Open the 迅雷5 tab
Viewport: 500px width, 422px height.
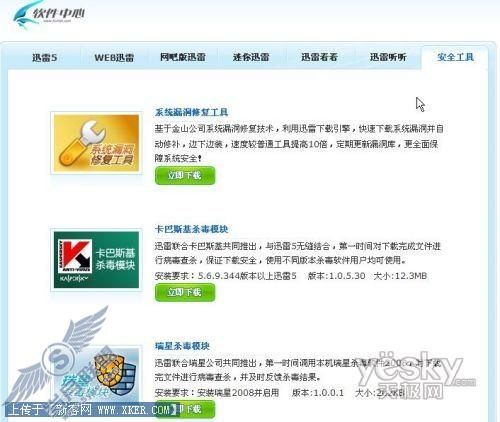tap(45, 58)
